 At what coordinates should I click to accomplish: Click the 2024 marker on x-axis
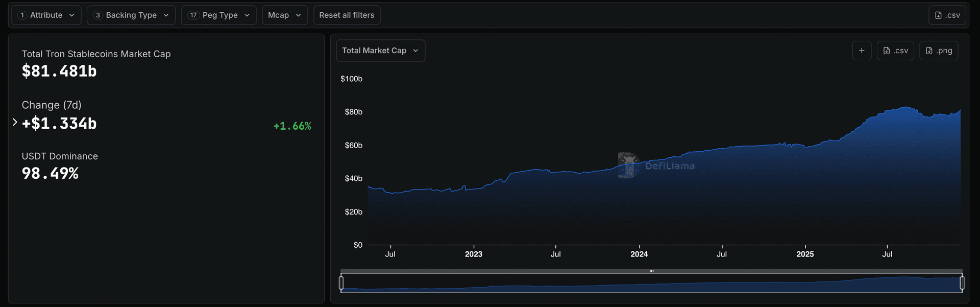point(639,254)
